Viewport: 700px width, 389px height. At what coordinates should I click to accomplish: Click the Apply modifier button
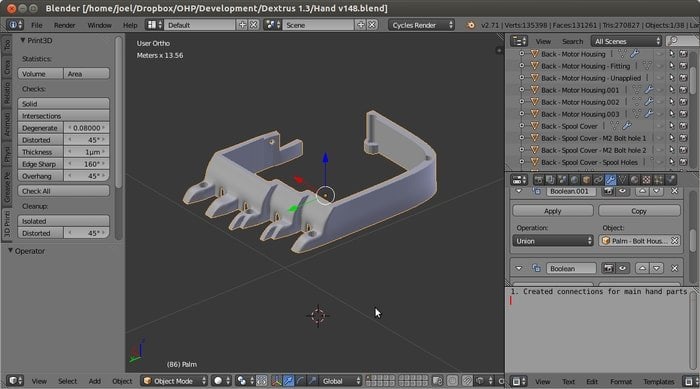(553, 211)
